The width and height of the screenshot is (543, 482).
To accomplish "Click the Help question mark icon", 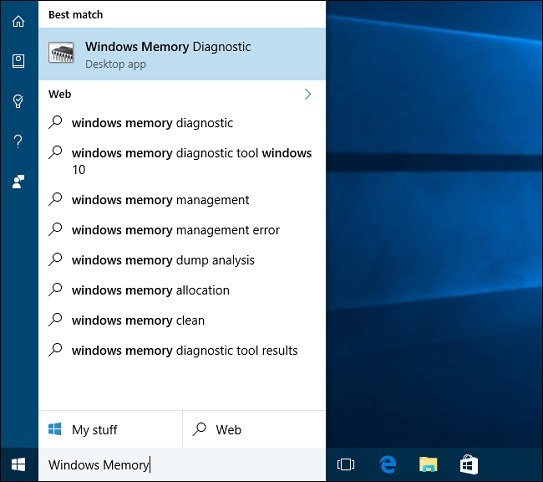I will 18,141.
